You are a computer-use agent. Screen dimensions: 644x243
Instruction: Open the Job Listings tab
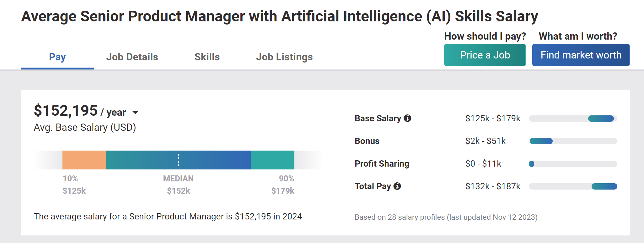(x=284, y=57)
